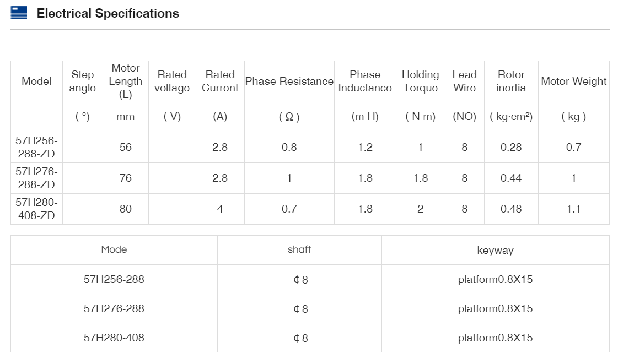Click the 57H256-288 entry in Mode column
The image size is (618, 364).
[x=114, y=280]
